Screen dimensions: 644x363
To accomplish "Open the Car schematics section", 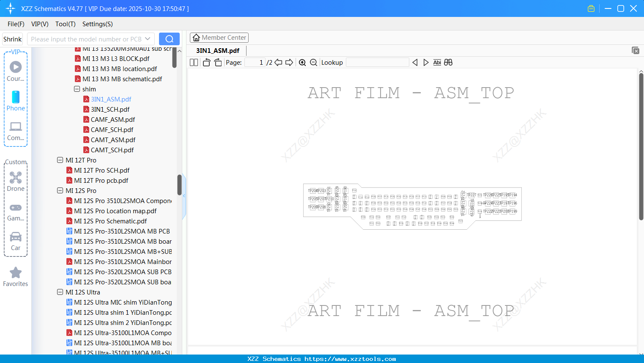I will point(16,240).
